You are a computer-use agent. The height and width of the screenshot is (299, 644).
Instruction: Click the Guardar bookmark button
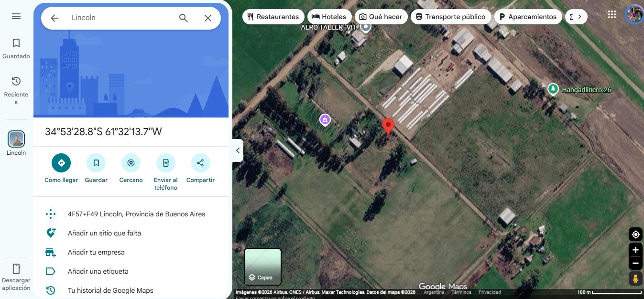(x=96, y=163)
